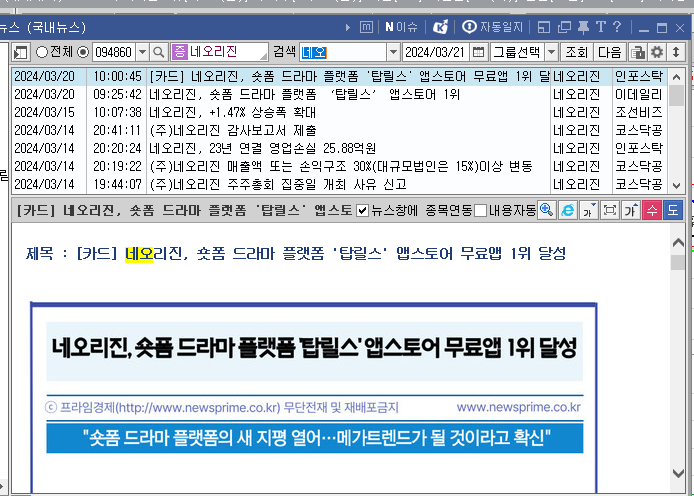Open 자동일지 from the title bar
The image size is (694, 496).
(492, 27)
